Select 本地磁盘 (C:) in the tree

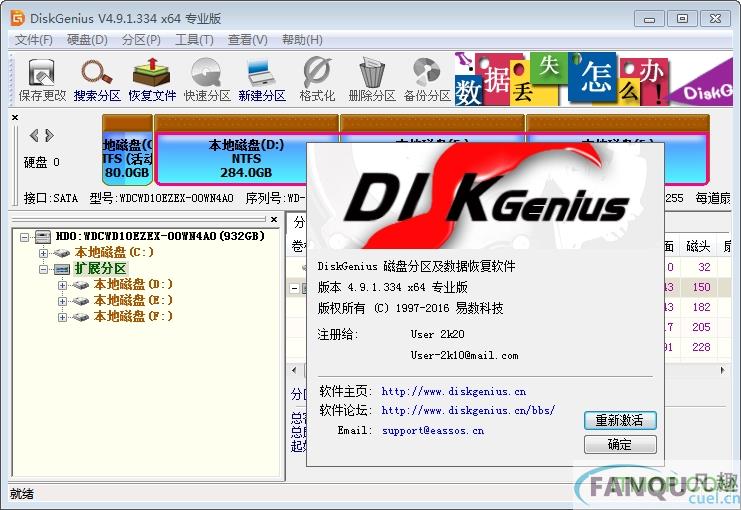click(x=114, y=252)
